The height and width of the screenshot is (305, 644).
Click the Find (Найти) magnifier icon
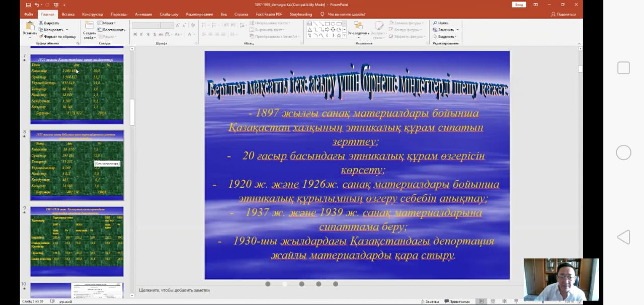435,23
